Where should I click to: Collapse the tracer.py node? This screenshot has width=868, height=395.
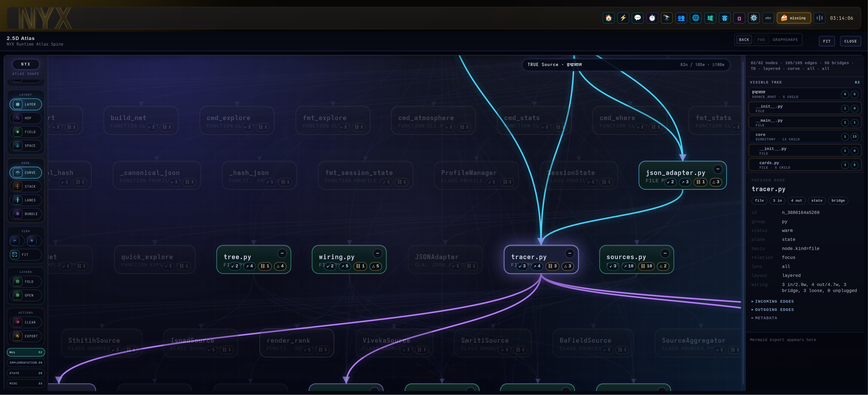[569, 253]
